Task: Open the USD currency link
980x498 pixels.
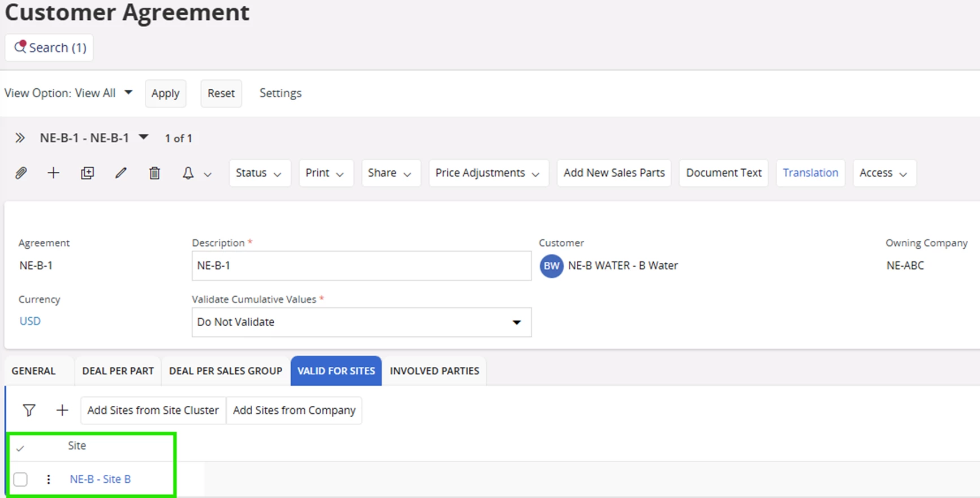Action: [x=30, y=321]
